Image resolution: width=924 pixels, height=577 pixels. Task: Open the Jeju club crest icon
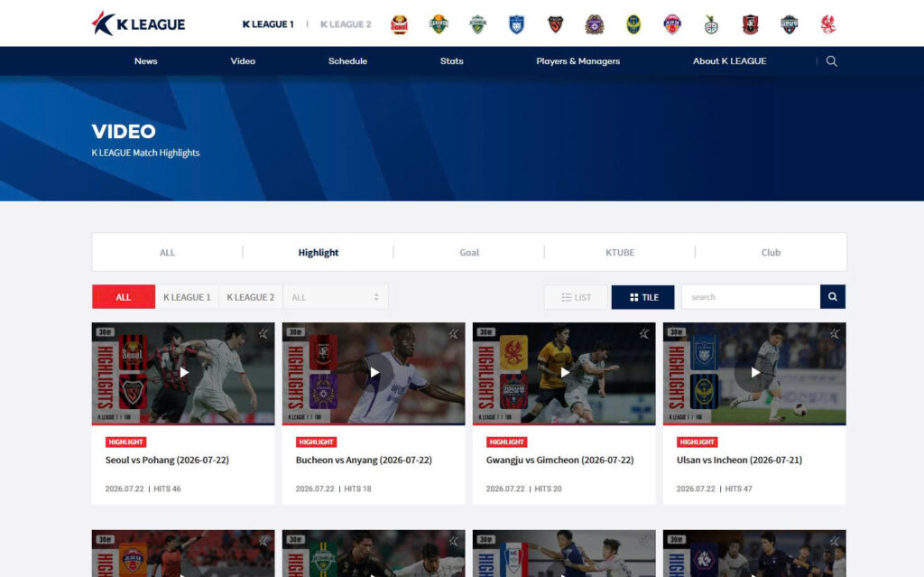coord(671,24)
